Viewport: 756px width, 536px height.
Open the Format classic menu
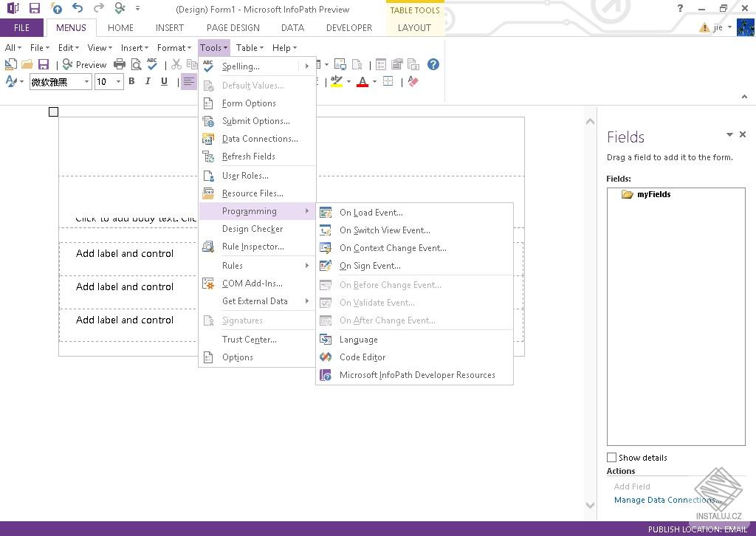tap(174, 48)
